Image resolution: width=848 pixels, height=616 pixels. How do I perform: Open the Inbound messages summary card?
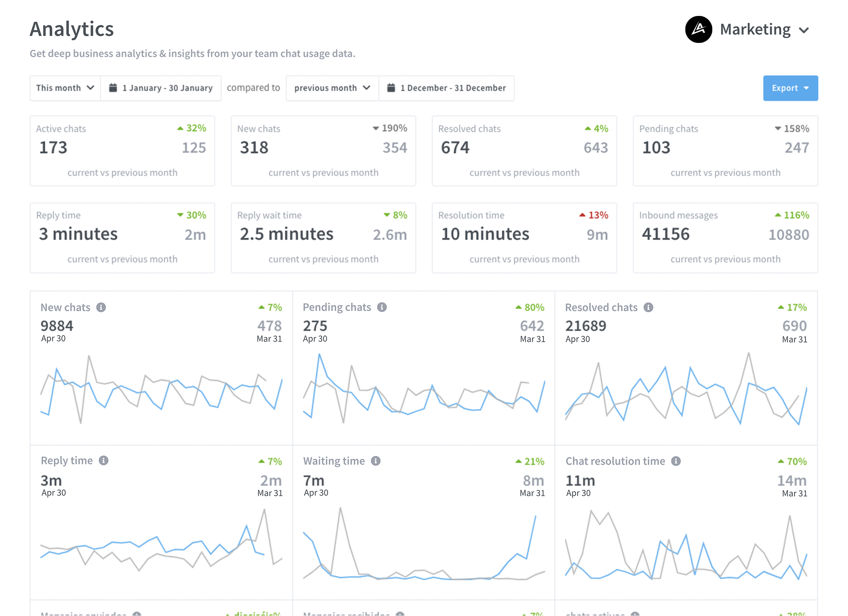point(725,238)
